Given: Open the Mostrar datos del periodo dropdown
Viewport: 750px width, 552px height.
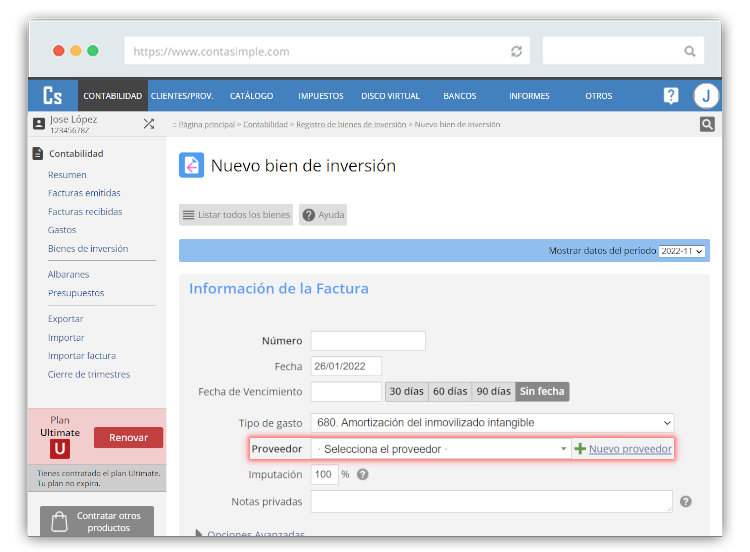Looking at the screenshot, I should click(x=682, y=251).
